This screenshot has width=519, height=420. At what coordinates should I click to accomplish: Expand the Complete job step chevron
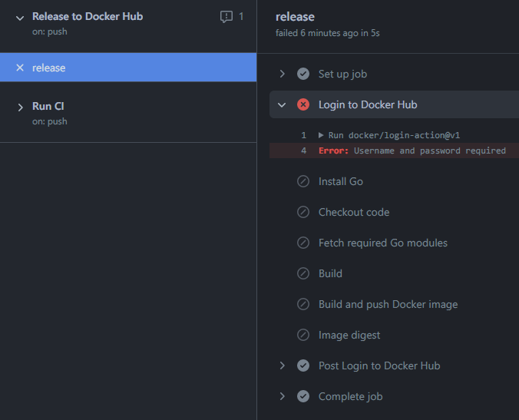(283, 396)
